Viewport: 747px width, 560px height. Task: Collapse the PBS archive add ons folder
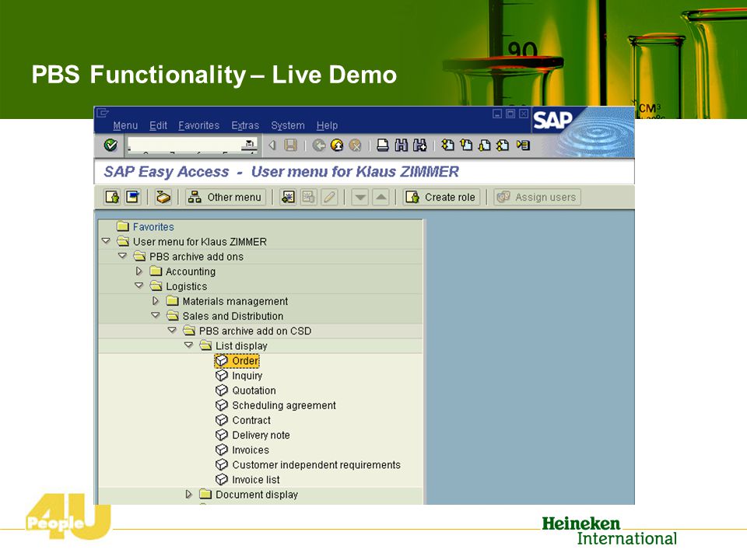pos(122,256)
